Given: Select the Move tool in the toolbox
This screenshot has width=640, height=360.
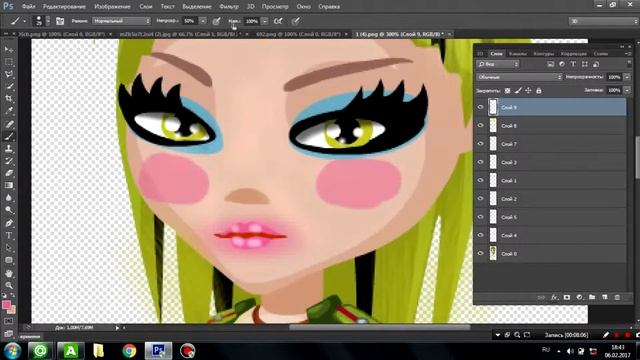Looking at the screenshot, I should point(9,49).
